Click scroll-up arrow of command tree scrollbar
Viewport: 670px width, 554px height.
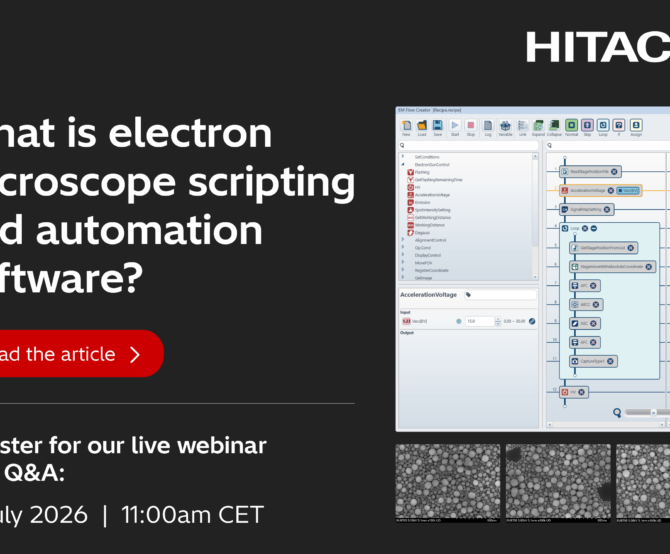(535, 156)
